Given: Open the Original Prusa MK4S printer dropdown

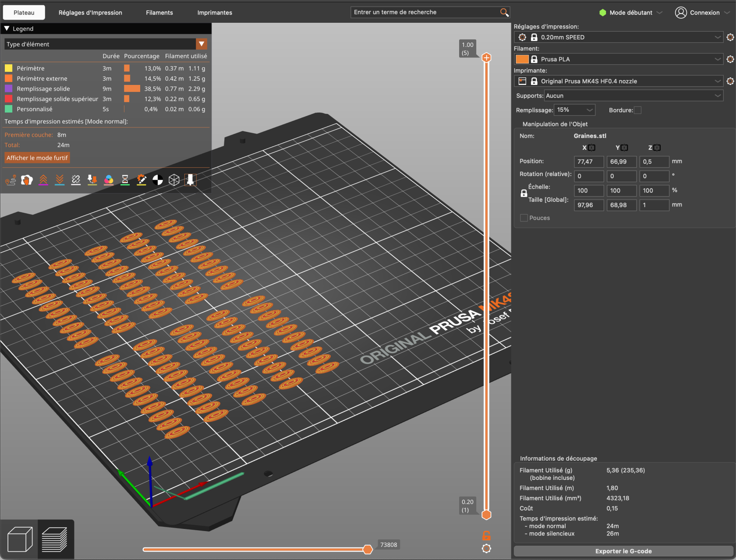Looking at the screenshot, I should pos(619,81).
